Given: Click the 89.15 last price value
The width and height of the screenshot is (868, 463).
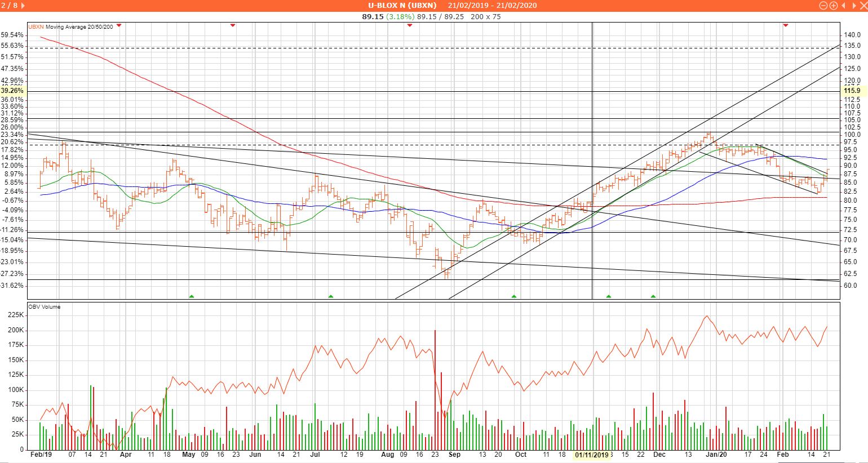Looking at the screenshot, I should click(x=373, y=16).
